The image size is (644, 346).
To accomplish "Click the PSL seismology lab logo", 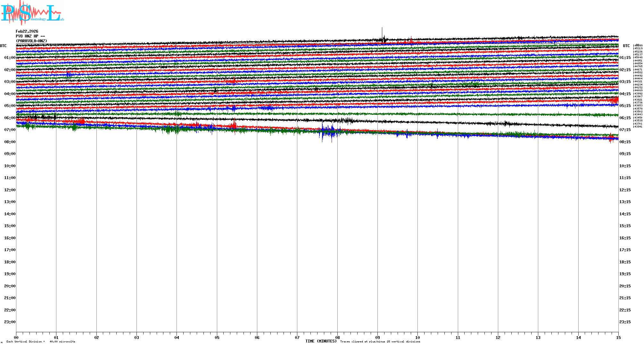I will (x=32, y=13).
